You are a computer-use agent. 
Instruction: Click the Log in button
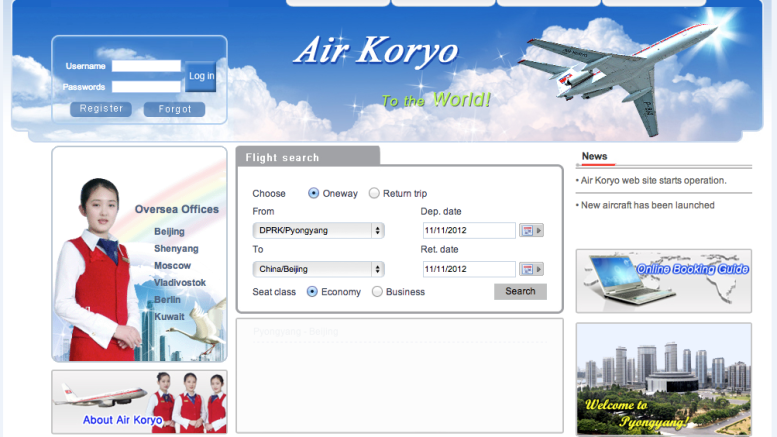coord(201,76)
